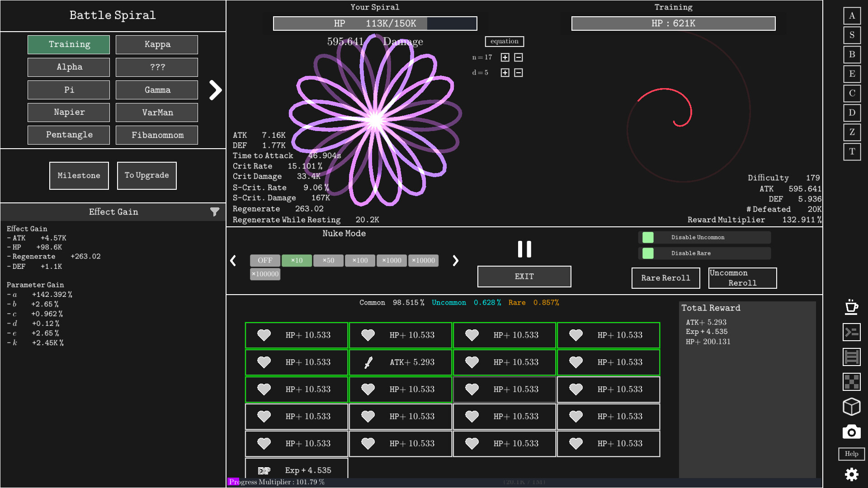Take a screenshot with the camera icon
The height and width of the screenshot is (488, 868).
click(x=852, y=432)
